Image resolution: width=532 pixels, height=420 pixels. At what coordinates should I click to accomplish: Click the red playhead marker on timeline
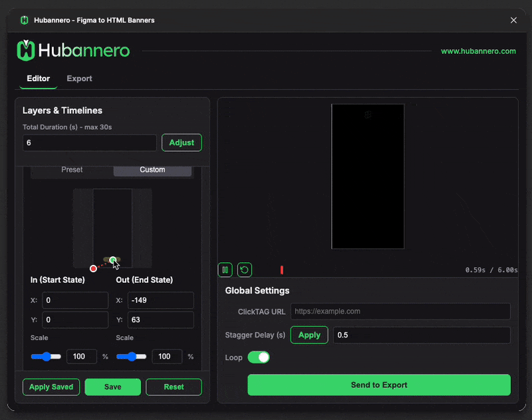click(281, 270)
